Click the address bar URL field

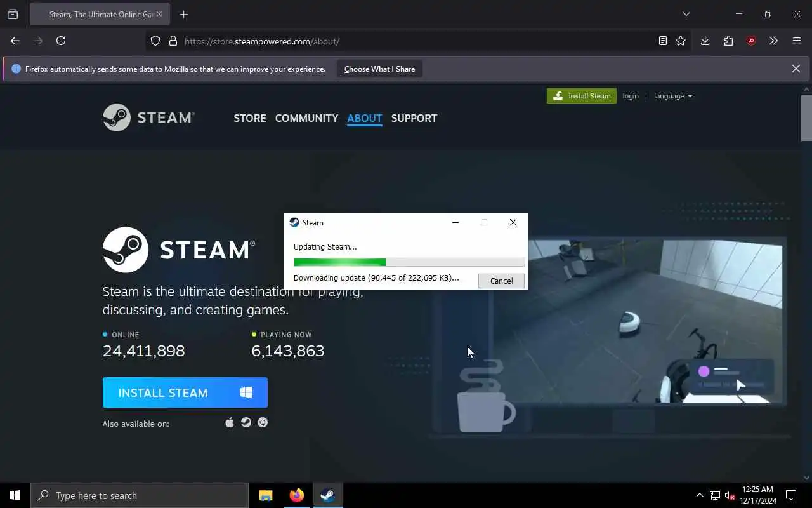(419, 41)
